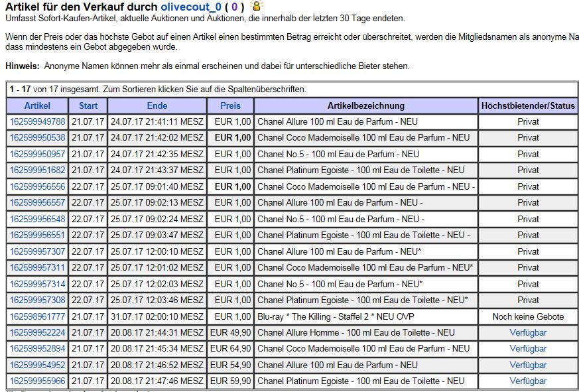The width and height of the screenshot is (579, 392).
Task: Select 'Noch keine Gebote' status cell
Action: point(528,316)
